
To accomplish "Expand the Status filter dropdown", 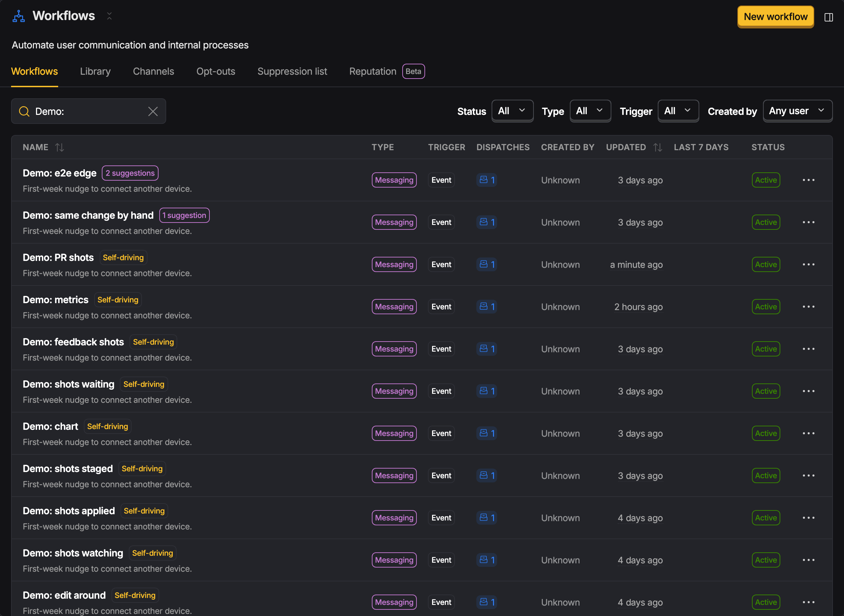I will [x=512, y=111].
